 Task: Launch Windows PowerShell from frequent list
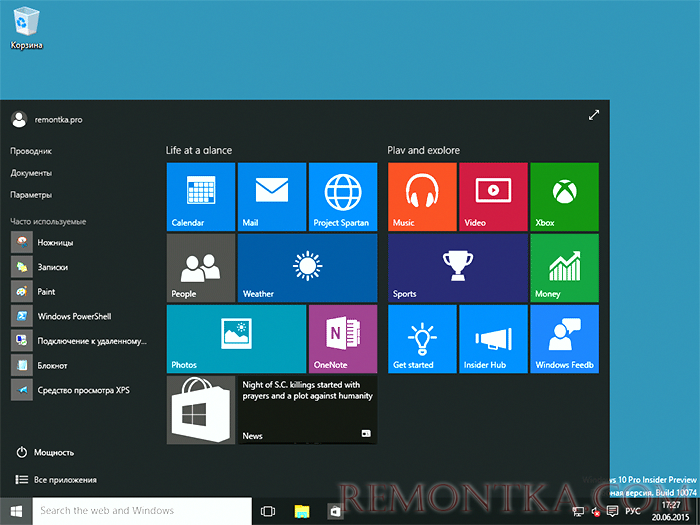pyautogui.click(x=80, y=316)
